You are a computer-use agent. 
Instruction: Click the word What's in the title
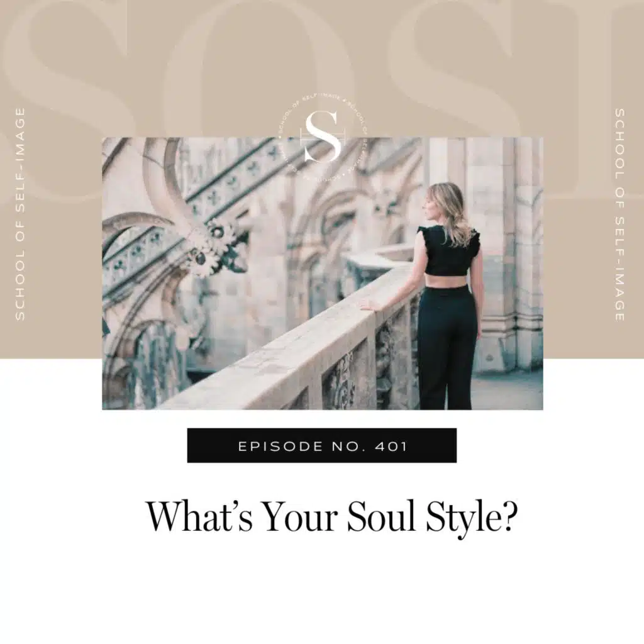tap(199, 516)
